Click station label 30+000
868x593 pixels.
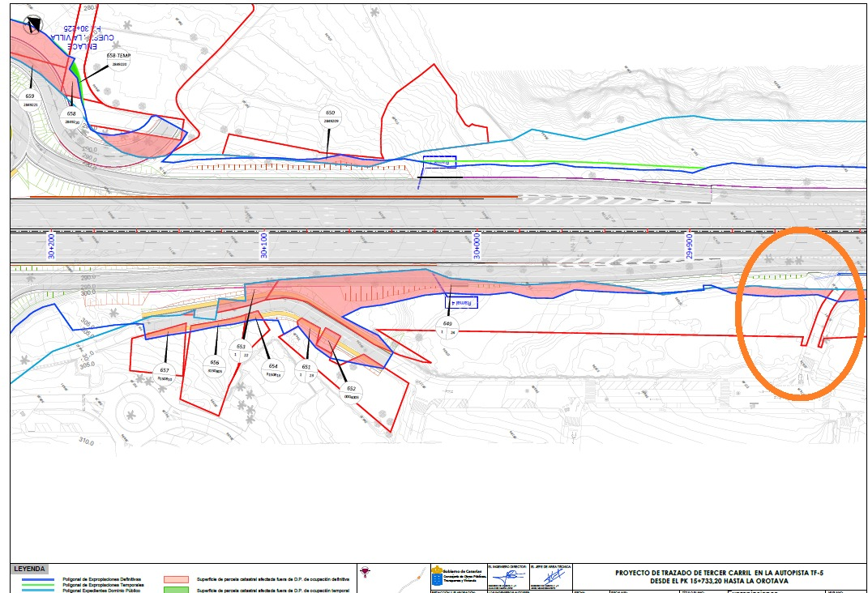pyautogui.click(x=477, y=245)
